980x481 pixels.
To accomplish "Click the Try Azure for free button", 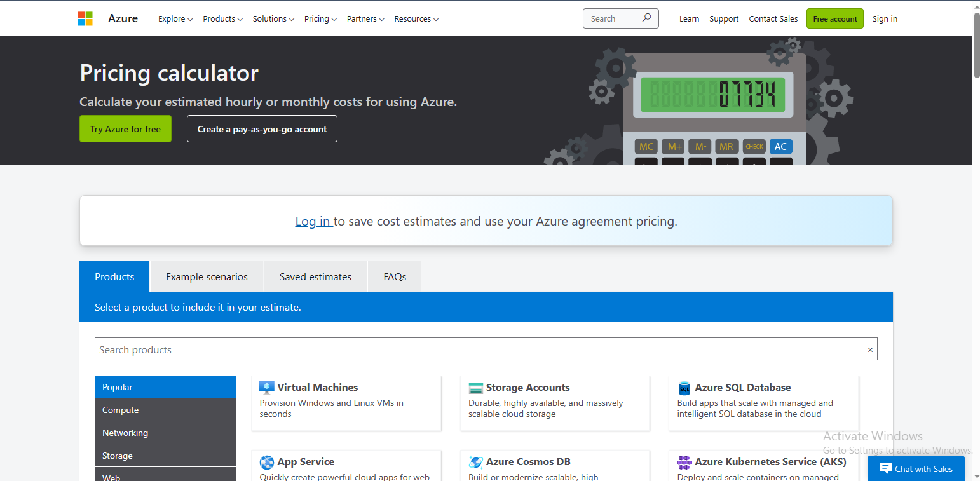I will point(125,129).
